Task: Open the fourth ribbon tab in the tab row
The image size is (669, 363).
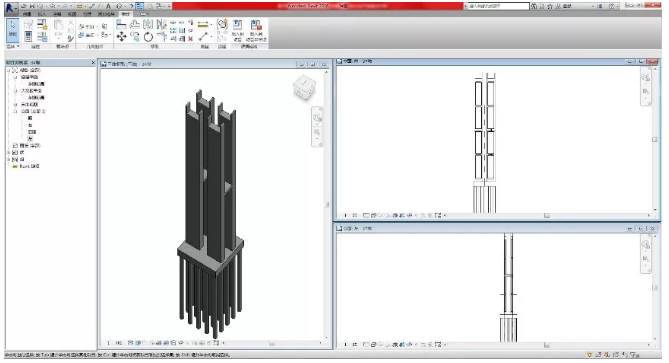Action: 72,14
